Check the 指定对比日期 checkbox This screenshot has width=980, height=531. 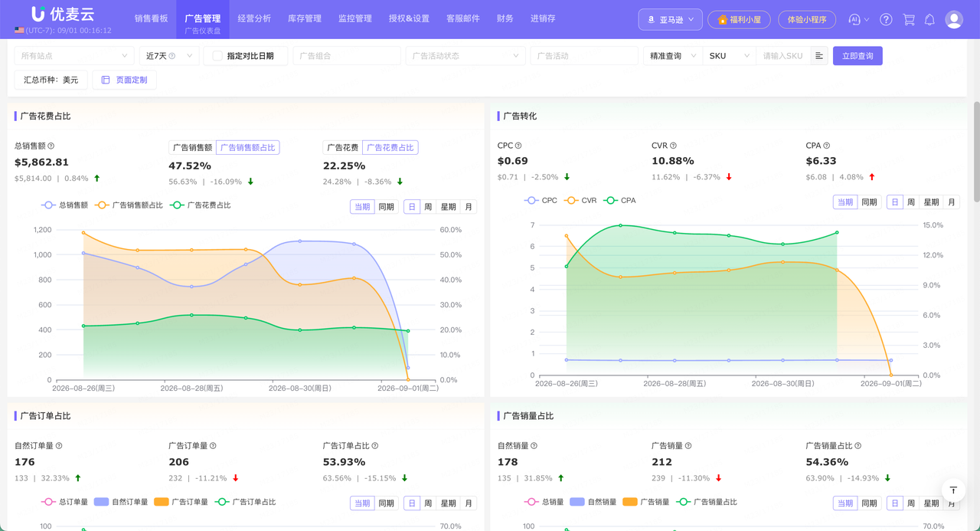pyautogui.click(x=217, y=56)
